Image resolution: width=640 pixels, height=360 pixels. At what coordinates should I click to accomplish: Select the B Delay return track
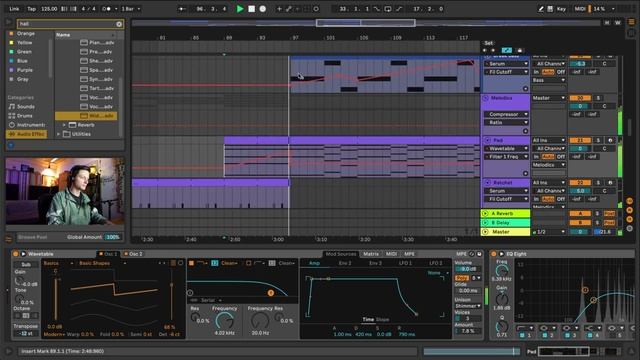coord(505,223)
